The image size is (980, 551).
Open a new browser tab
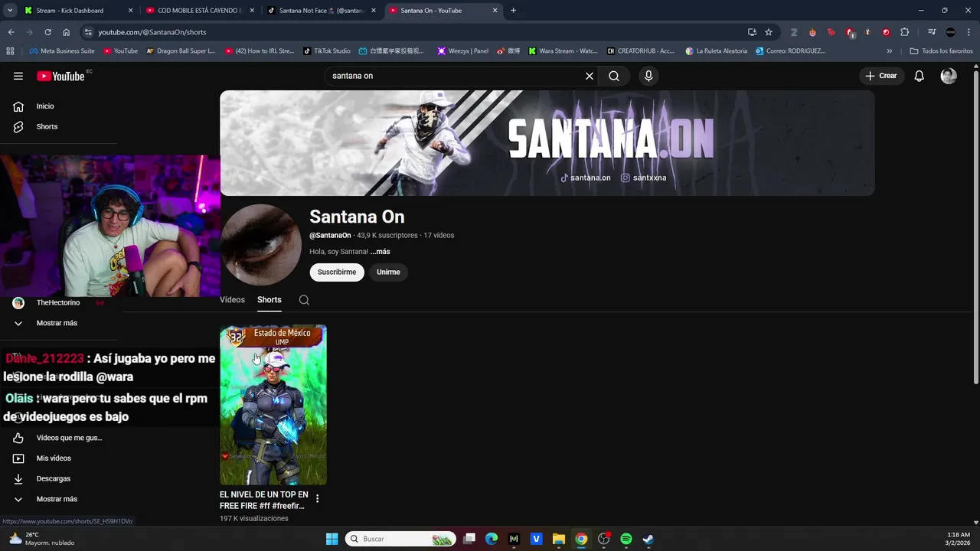click(x=513, y=11)
